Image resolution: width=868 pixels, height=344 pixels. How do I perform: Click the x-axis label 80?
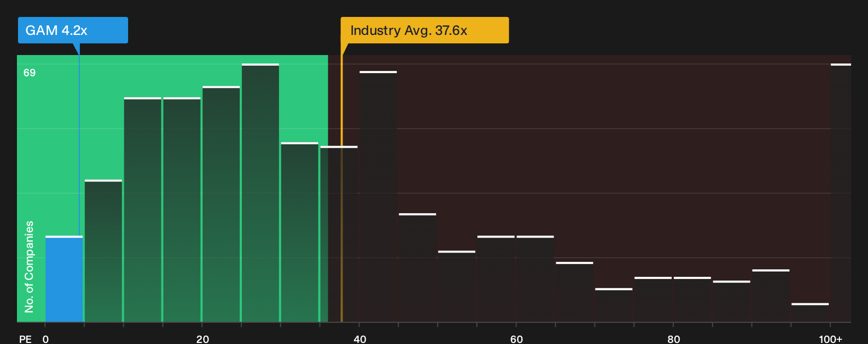[x=674, y=339]
